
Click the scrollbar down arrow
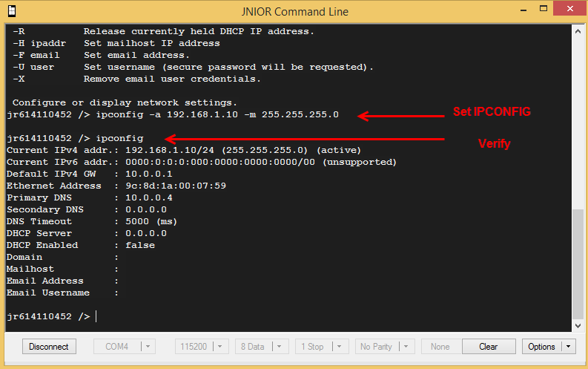pyautogui.click(x=578, y=326)
